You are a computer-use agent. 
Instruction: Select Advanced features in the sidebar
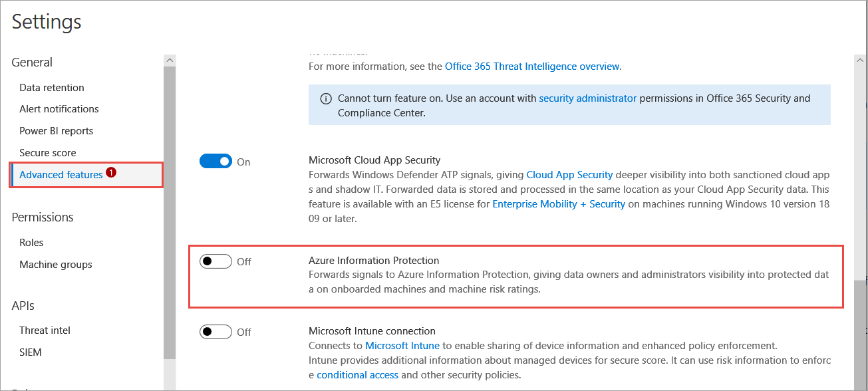[x=61, y=175]
